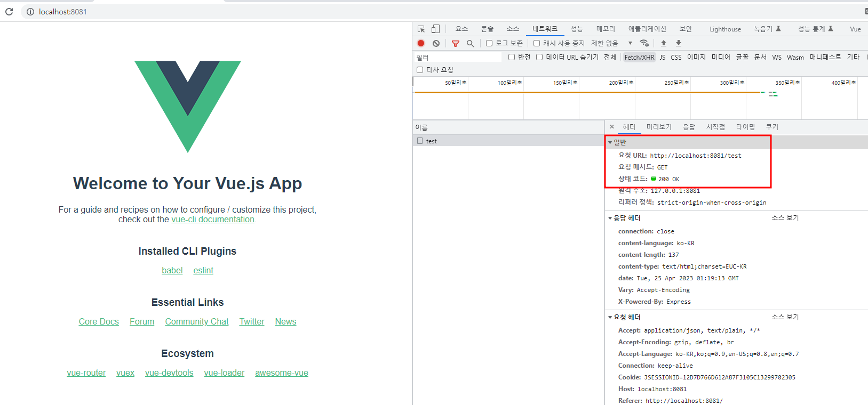Clear the network log with the clear icon
Screen dimensions: 868x405
click(x=436, y=43)
